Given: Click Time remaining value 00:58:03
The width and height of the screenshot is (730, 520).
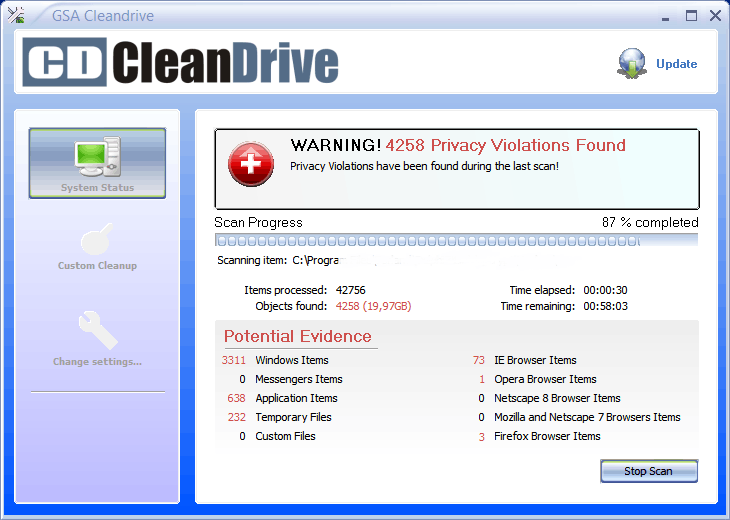Looking at the screenshot, I should [605, 306].
